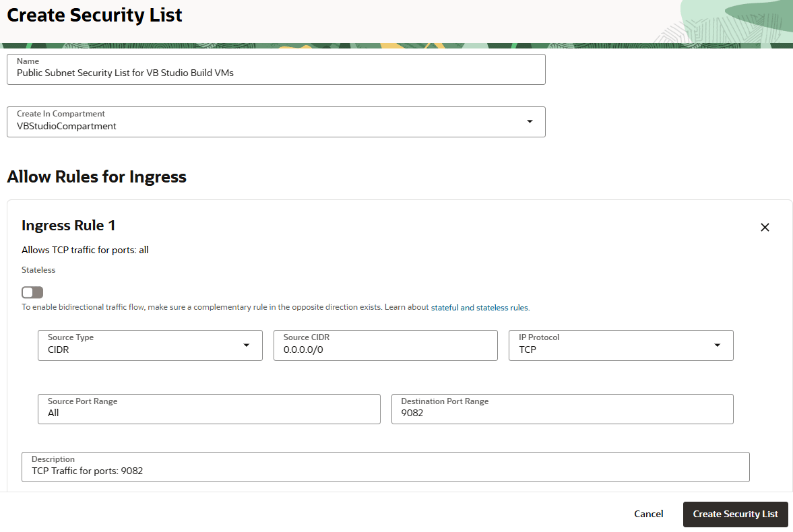Enable the Stateless toggle switch
The height and width of the screenshot is (532, 793).
click(x=32, y=292)
